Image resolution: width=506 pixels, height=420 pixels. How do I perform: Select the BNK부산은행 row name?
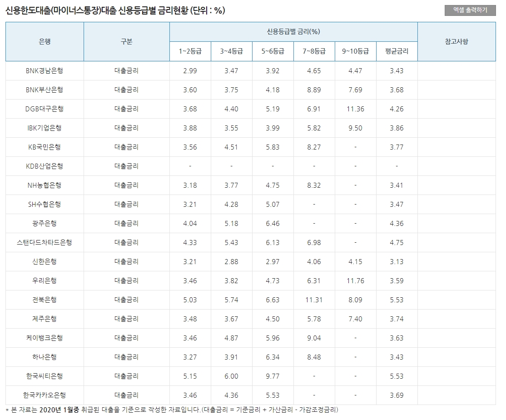pyautogui.click(x=45, y=90)
